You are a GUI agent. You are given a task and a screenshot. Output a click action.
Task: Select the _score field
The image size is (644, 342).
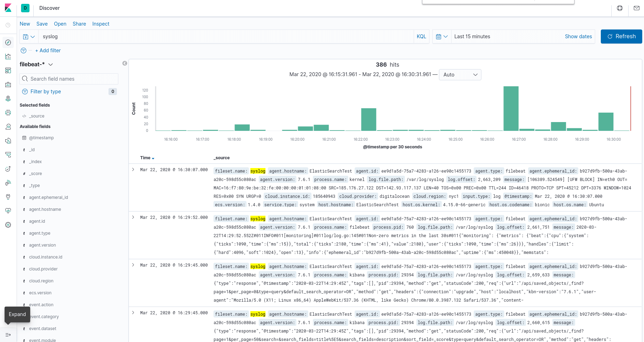point(35,174)
